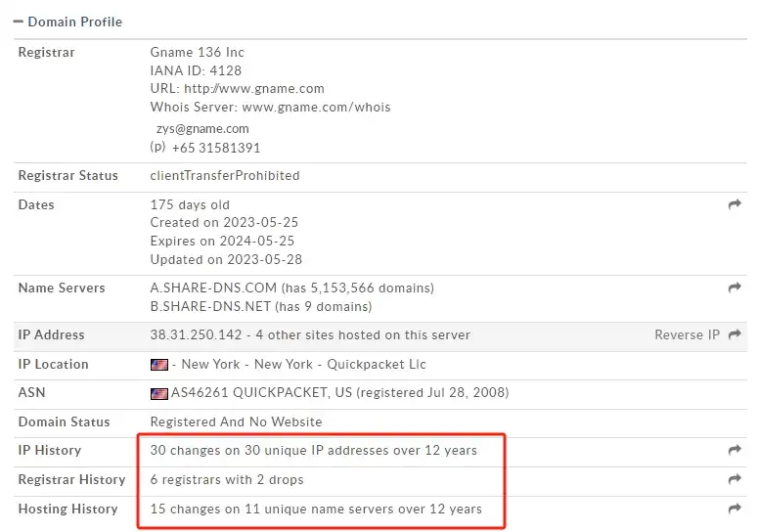Viewport: 758px width, 532px height.
Task: Click the share arrow in Dates row
Action: pos(735,204)
